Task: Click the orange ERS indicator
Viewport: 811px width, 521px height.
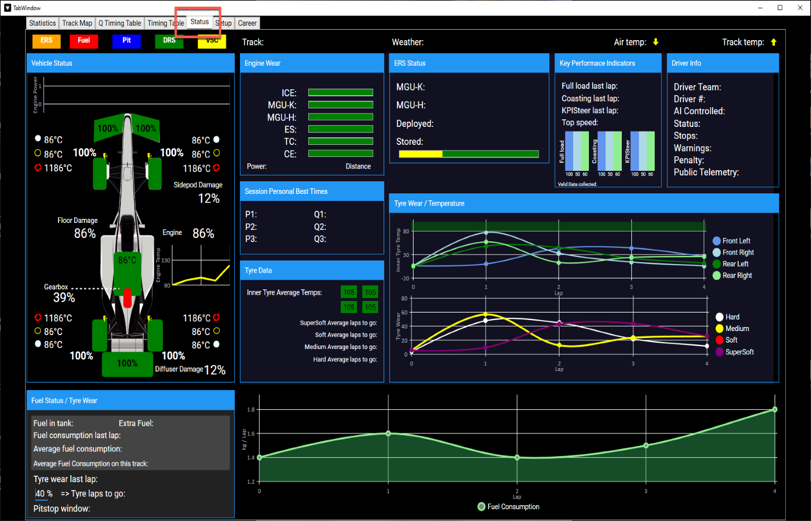Action: 47,41
